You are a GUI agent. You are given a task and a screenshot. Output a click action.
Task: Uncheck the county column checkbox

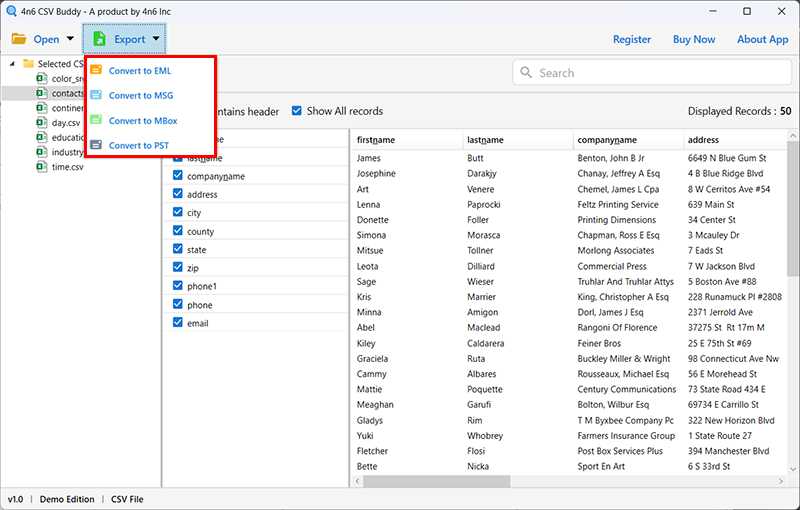click(178, 231)
